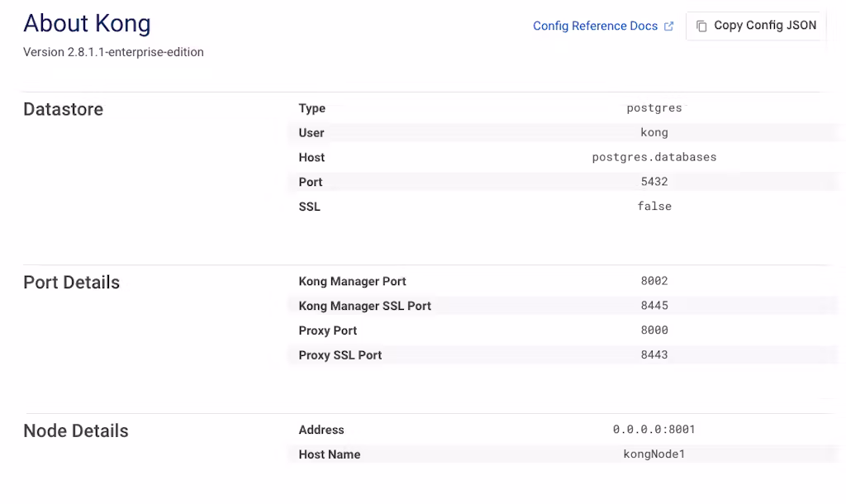Open the Config Reference Docs link

pyautogui.click(x=595, y=26)
